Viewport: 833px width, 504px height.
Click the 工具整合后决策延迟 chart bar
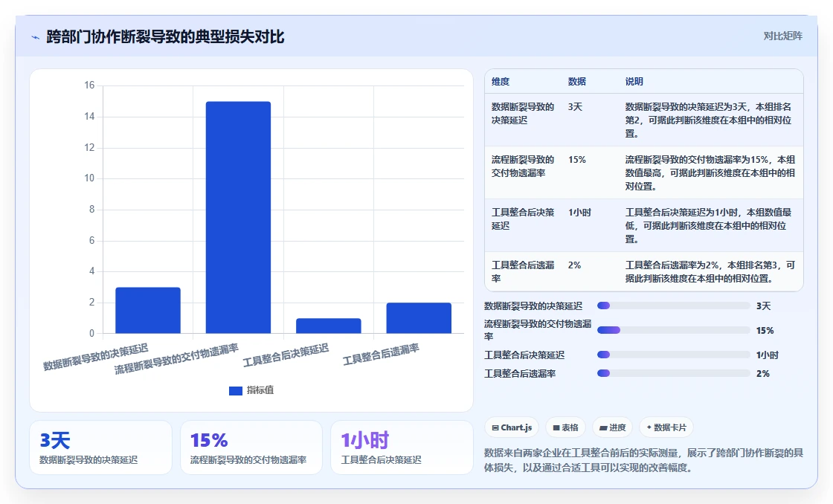(x=328, y=326)
